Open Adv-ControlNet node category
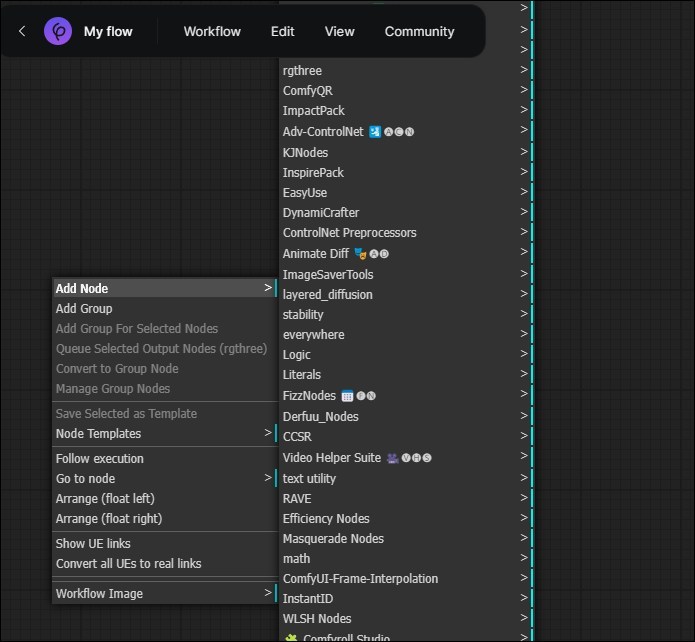This screenshot has height=642, width=695. [x=406, y=131]
